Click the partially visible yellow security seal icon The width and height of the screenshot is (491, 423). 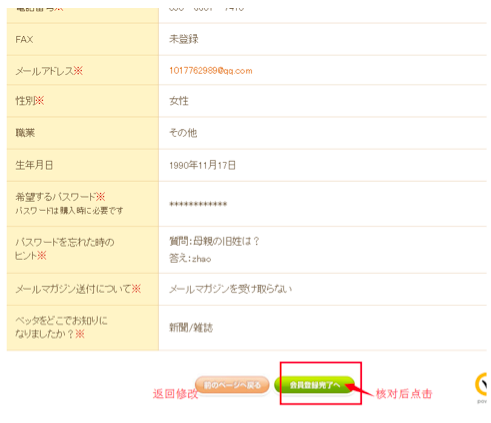(482, 384)
